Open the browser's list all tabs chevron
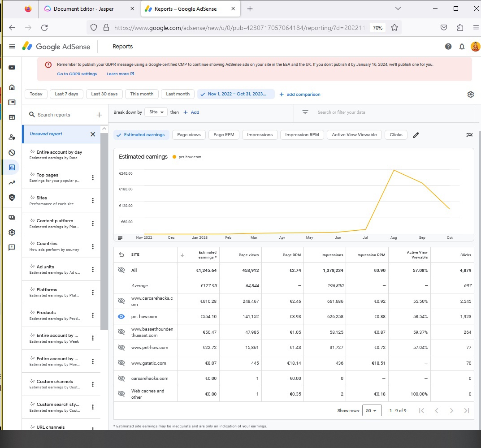This screenshot has width=481, height=448. coord(398,9)
